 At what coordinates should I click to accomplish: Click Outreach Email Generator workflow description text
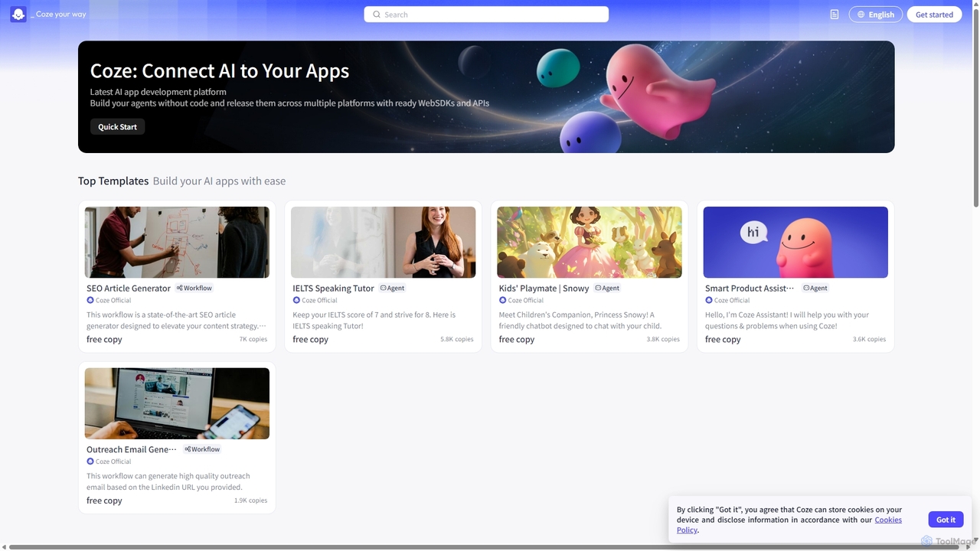click(x=168, y=481)
